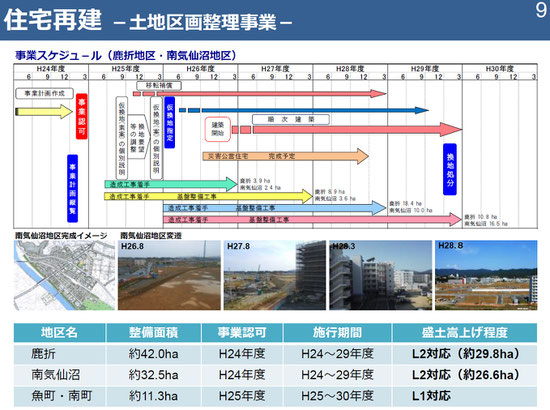
Task: Select the 建築開始 rounded box
Action: point(217,129)
